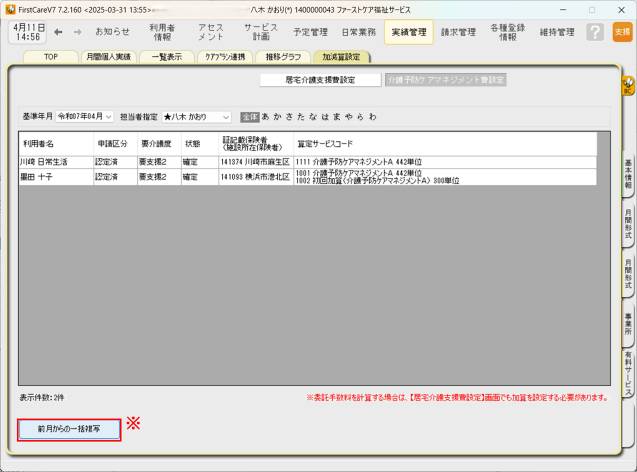Open the 基本情報 side tab
Screen dimensions: 637x472
[x=628, y=173]
